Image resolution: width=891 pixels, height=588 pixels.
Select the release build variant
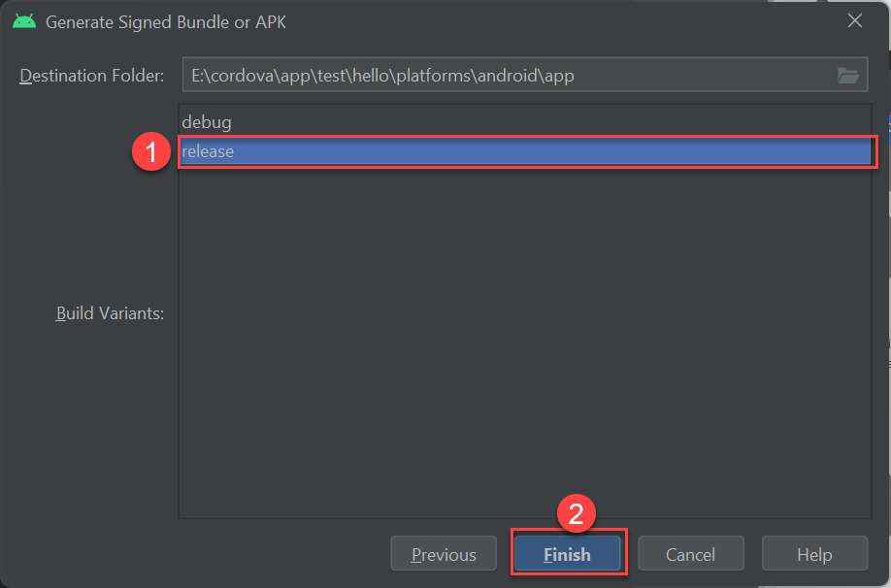[524, 151]
